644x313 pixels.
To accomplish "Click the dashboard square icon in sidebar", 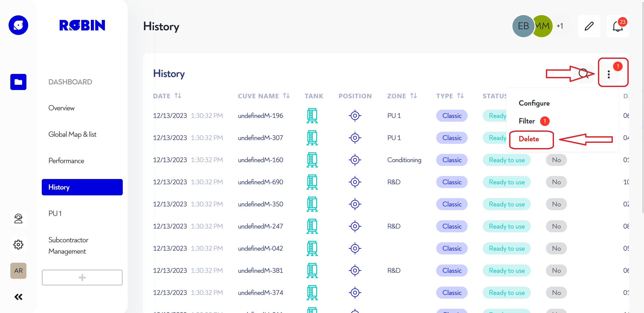I will coord(18,81).
